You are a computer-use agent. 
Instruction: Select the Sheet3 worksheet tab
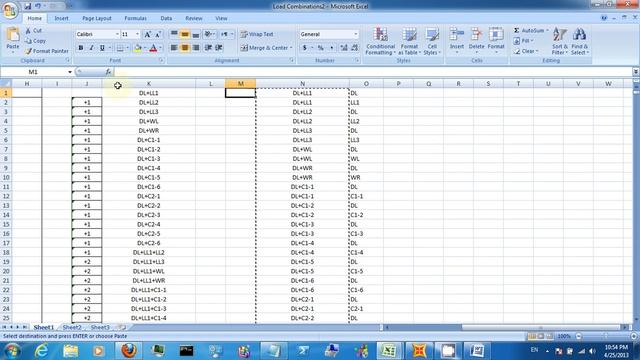tap(100, 327)
